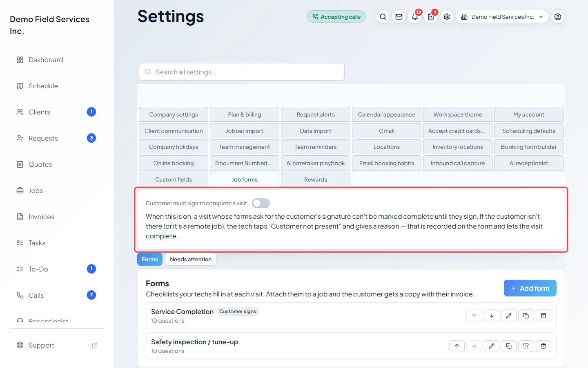588x368 pixels.
Task: Open Invoices from the sidebar
Action: 57,217
